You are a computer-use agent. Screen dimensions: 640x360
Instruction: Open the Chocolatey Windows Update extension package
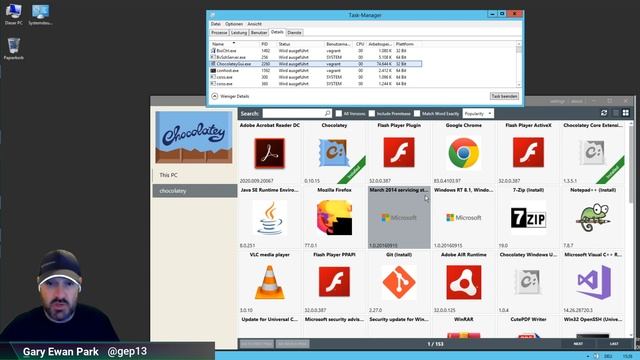(x=528, y=282)
